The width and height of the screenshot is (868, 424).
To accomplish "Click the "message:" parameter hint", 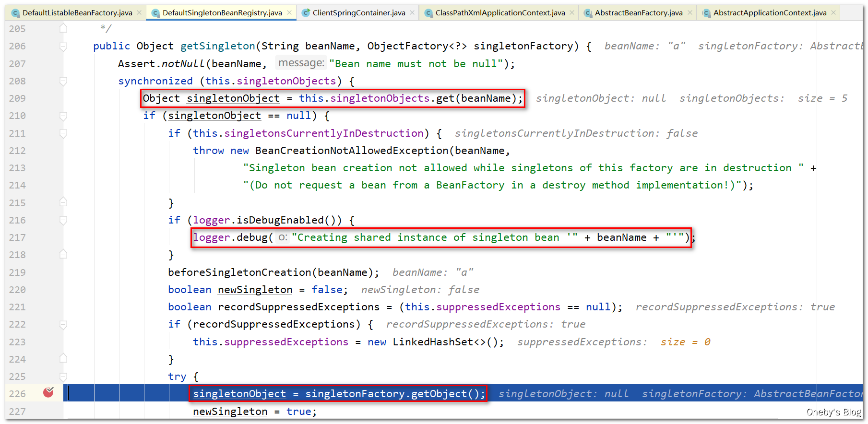I will (301, 63).
